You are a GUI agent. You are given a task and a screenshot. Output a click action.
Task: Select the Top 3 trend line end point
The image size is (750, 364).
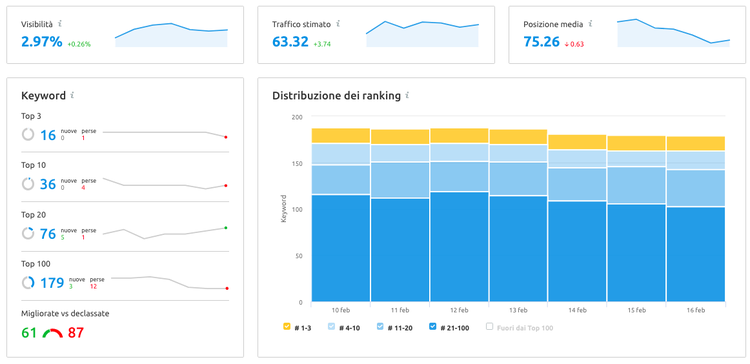tap(226, 137)
